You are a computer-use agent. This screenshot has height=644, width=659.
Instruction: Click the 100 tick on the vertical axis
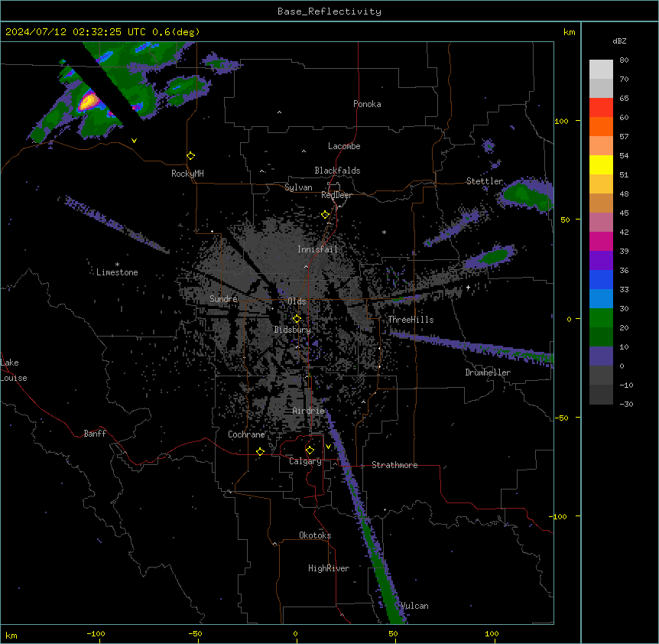[561, 121]
